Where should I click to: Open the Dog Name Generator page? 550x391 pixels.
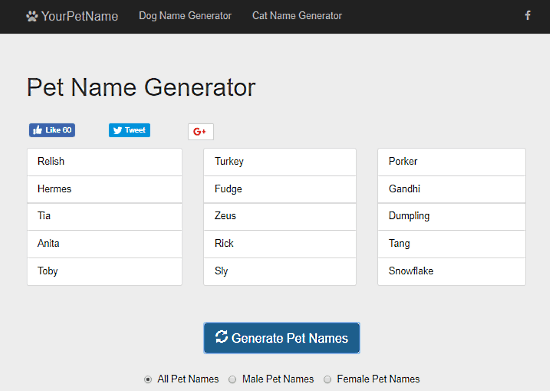(185, 16)
